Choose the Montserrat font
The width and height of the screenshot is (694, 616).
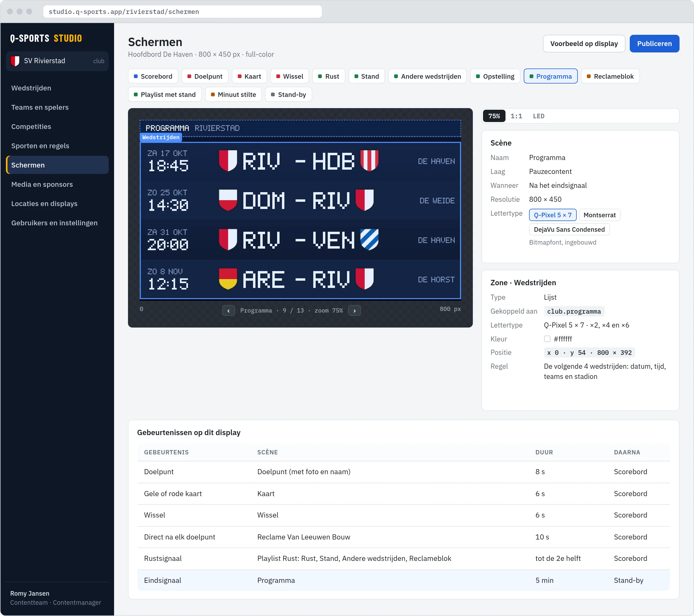pyautogui.click(x=599, y=215)
